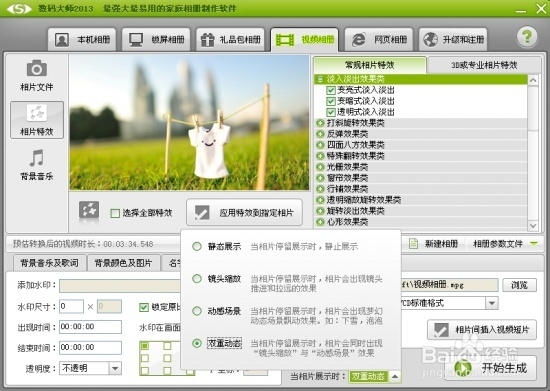This screenshot has height=391, width=550.
Task: Click the 添加水印 path input field
Action: (120, 286)
